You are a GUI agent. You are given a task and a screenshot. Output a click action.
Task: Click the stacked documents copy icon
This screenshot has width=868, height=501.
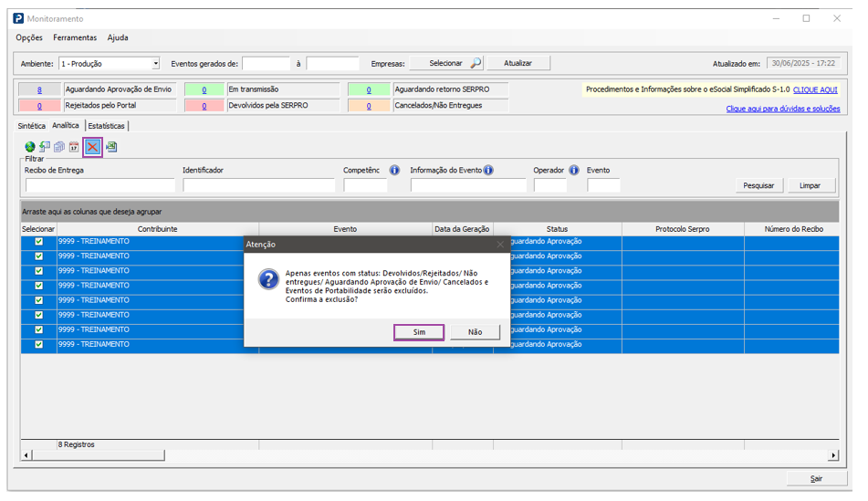coord(59,147)
